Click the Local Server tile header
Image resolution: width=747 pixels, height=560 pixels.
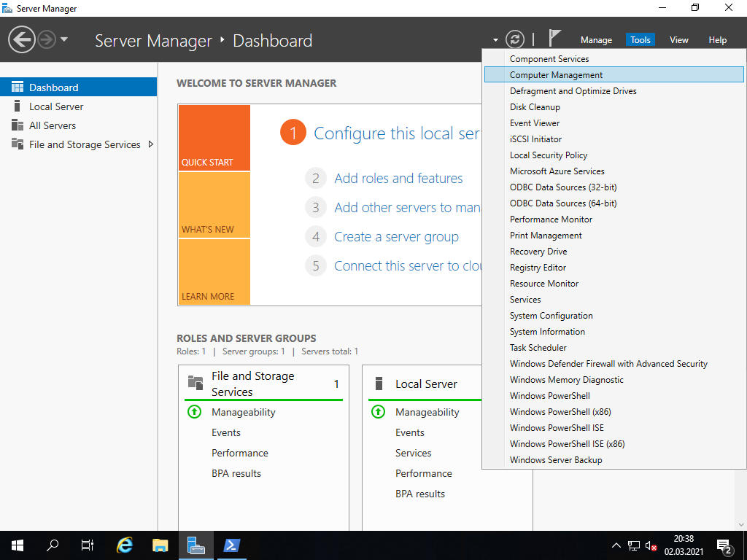(426, 384)
